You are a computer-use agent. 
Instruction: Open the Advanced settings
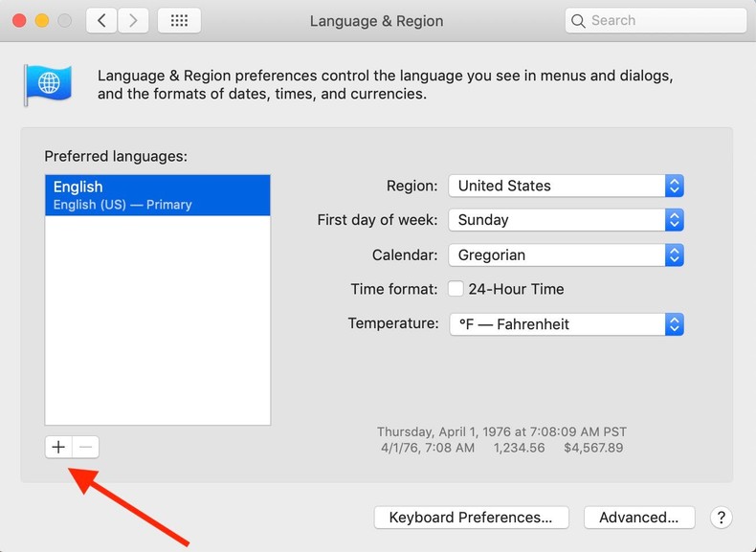pyautogui.click(x=639, y=518)
